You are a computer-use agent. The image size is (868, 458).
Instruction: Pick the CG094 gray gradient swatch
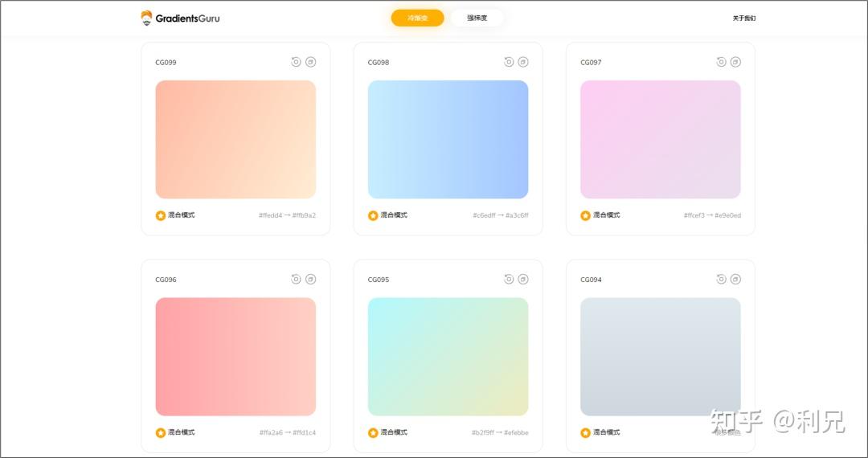(x=660, y=356)
